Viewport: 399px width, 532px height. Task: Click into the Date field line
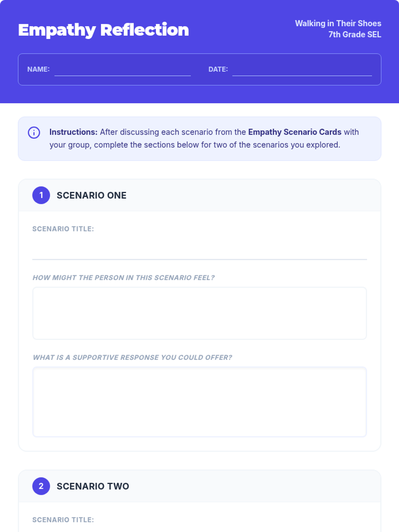point(302,70)
